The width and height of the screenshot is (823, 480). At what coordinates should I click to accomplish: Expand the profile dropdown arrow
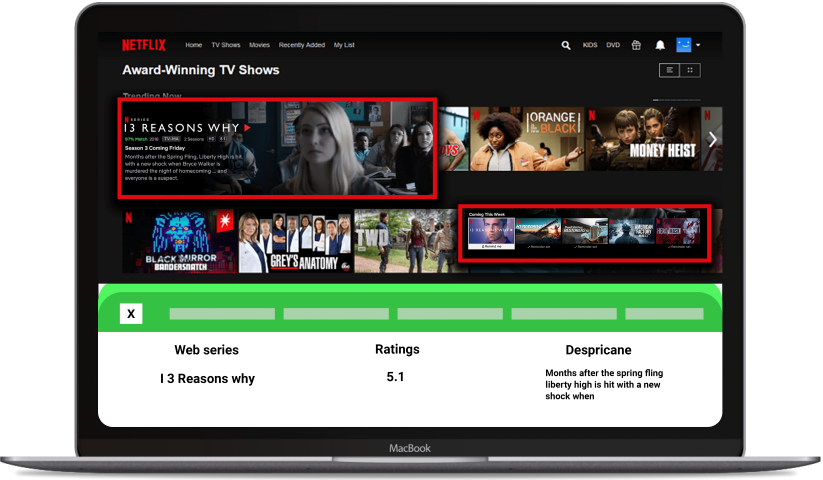coord(698,45)
